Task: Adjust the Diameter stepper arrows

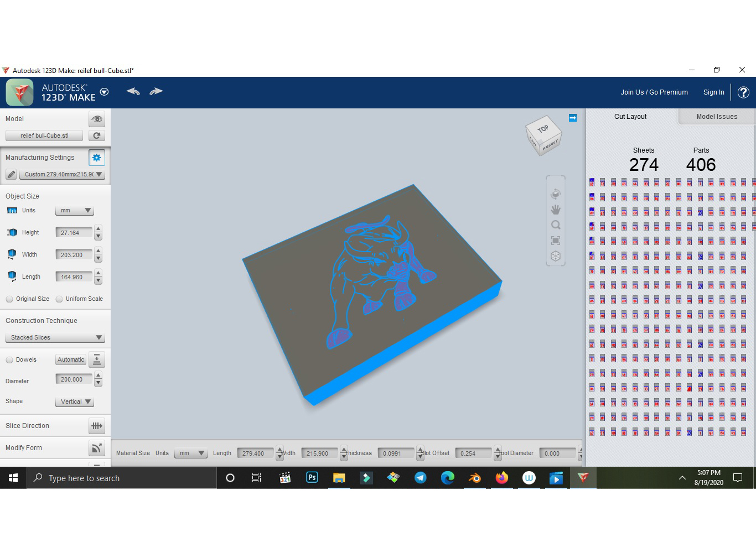Action: coord(98,379)
